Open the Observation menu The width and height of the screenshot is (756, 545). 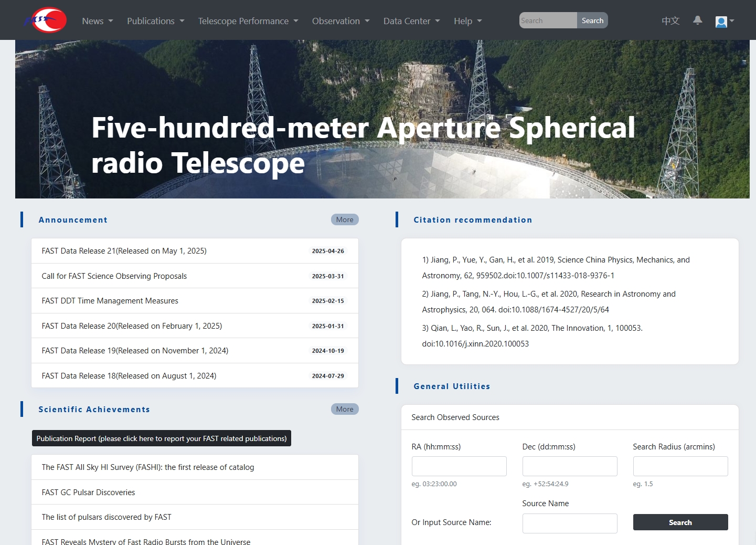pyautogui.click(x=340, y=21)
